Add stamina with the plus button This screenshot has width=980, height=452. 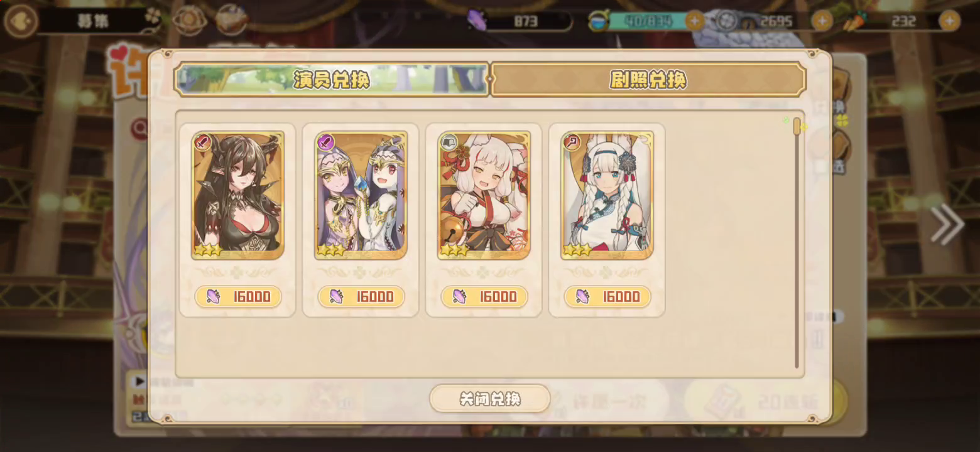click(x=694, y=21)
